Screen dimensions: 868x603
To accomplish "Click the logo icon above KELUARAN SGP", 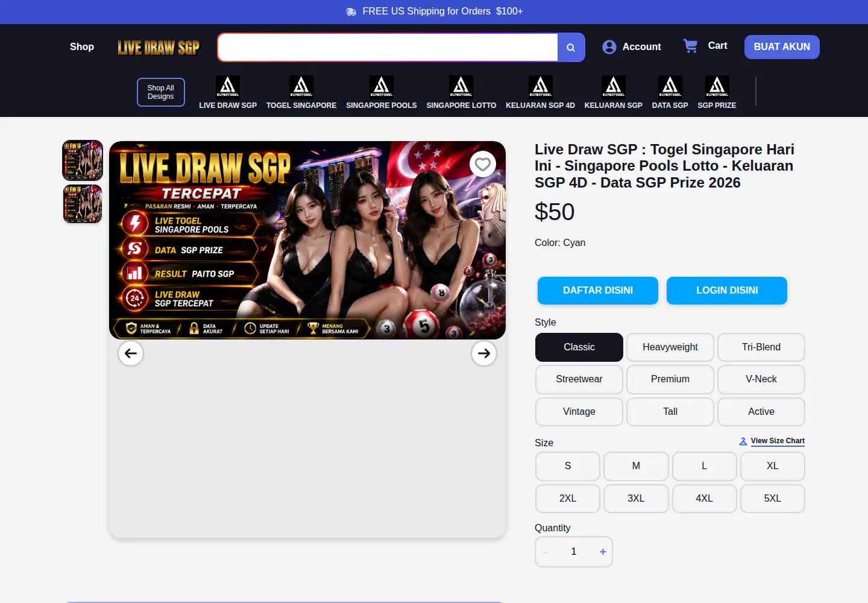I will [x=614, y=87].
